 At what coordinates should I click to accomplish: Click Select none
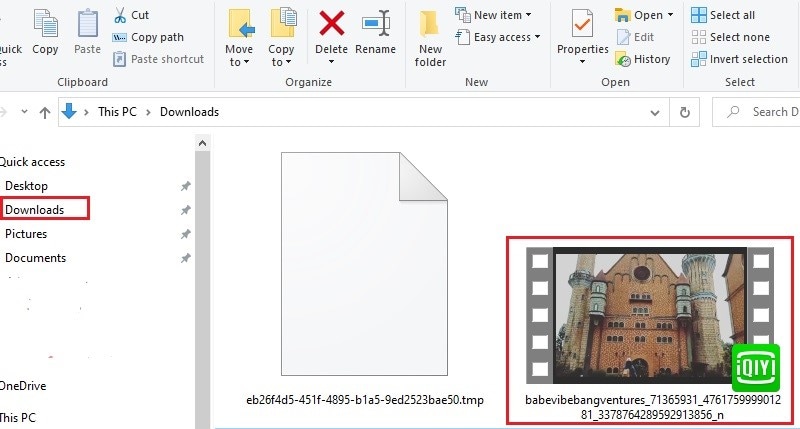731,37
